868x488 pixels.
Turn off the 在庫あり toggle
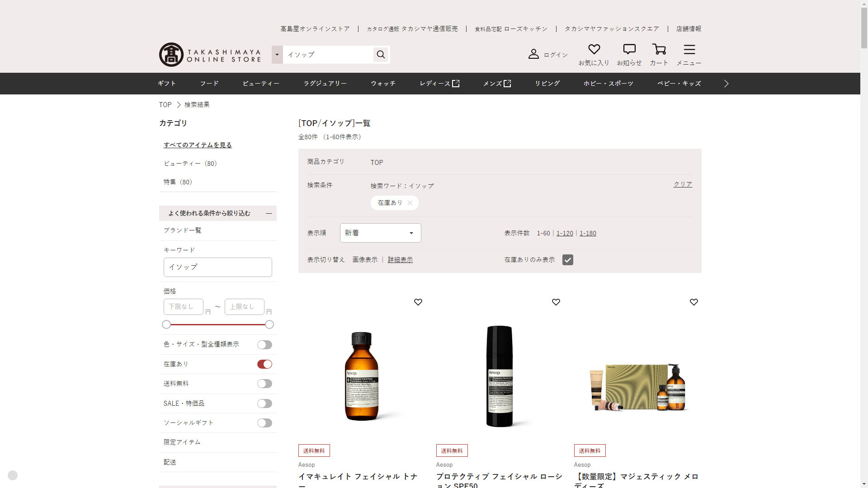pyautogui.click(x=264, y=364)
